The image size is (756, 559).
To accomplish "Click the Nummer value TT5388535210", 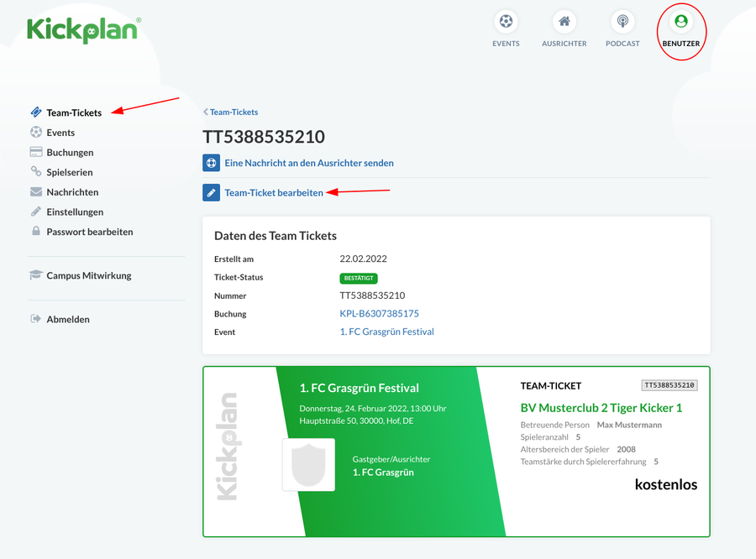I will pos(372,295).
